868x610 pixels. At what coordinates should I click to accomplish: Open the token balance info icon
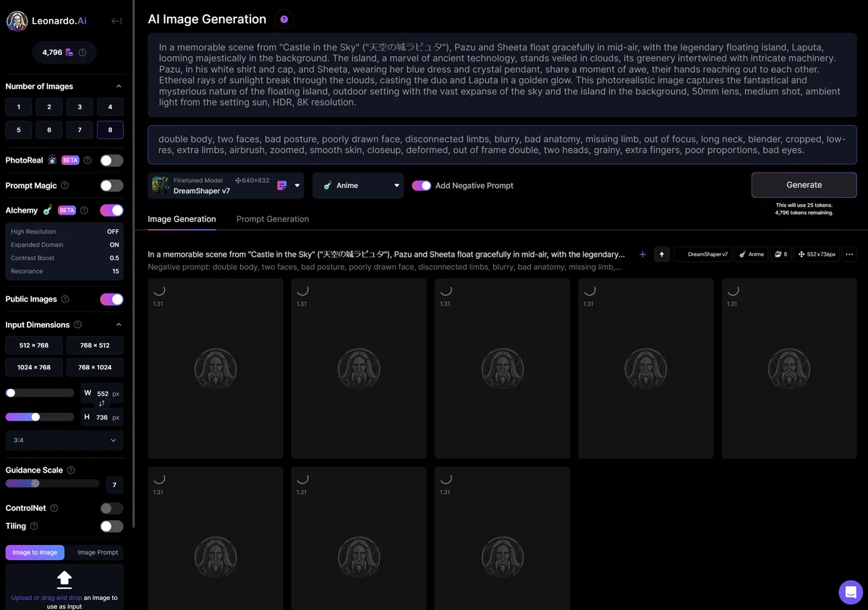tap(82, 52)
